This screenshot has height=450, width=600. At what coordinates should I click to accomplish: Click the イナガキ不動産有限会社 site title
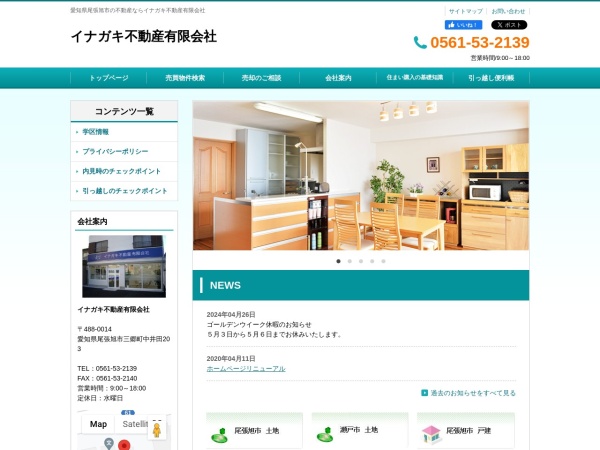tap(144, 36)
